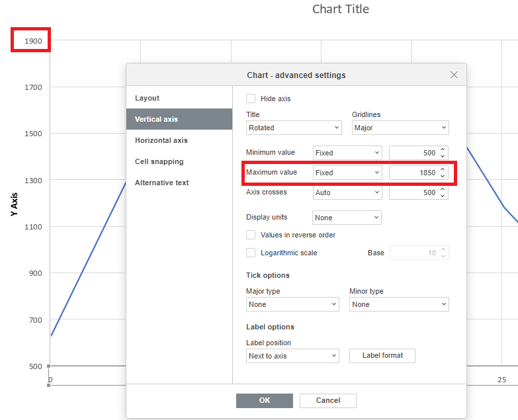
Task: Open the Title Rotated dropdown
Action: coord(294,128)
